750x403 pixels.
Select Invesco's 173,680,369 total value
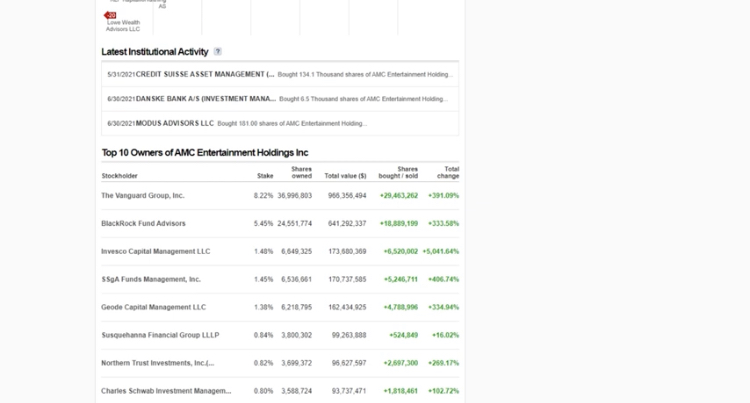(347, 251)
